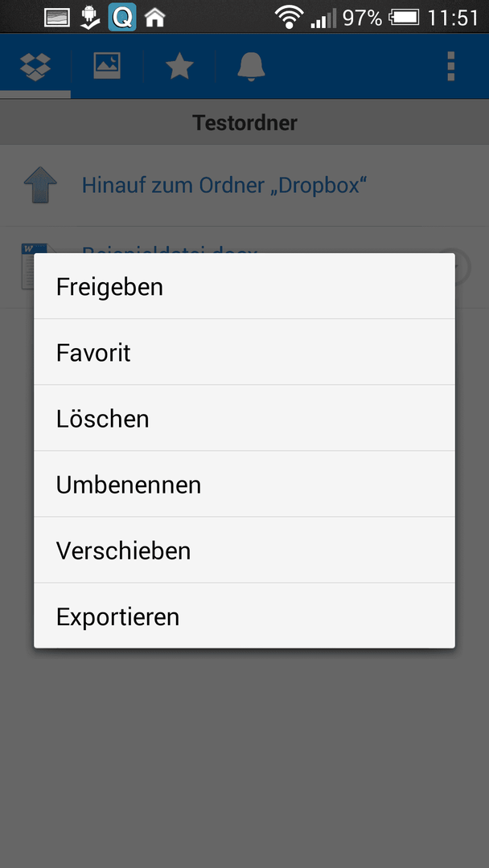The height and width of the screenshot is (868, 489).
Task: Click the Testordner folder title header
Action: coord(244,122)
